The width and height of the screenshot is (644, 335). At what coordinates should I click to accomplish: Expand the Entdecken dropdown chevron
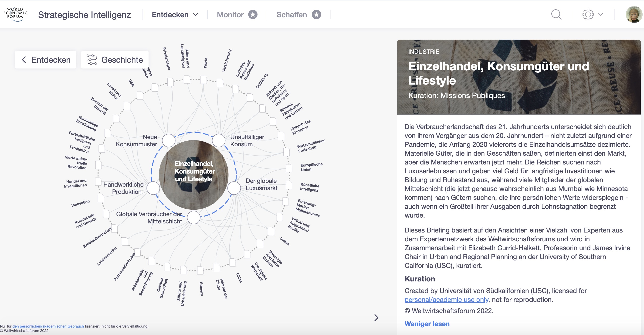[x=196, y=14]
